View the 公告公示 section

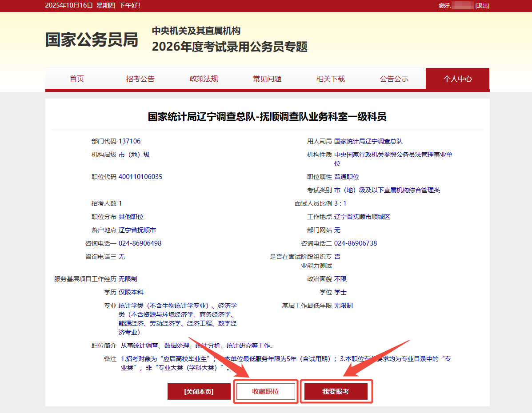pos(394,79)
